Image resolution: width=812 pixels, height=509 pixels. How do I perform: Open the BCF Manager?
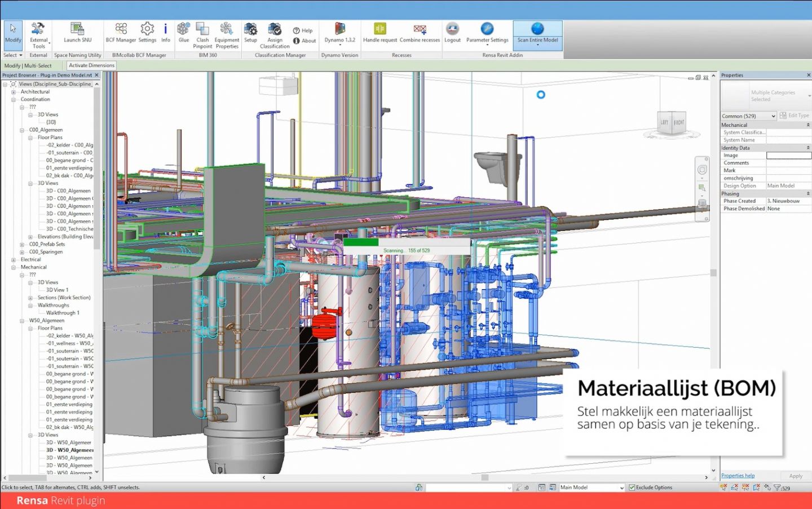tap(121, 33)
